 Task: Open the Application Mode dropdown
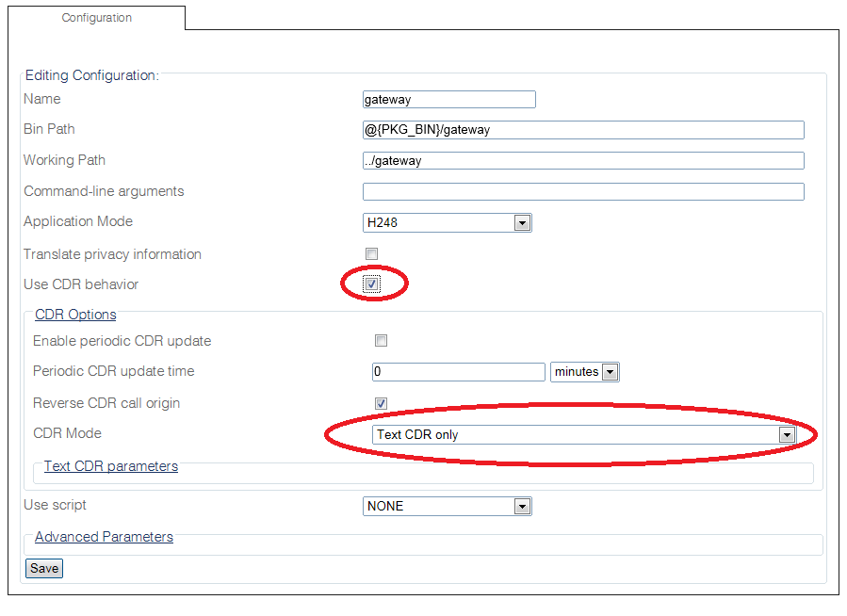point(448,223)
